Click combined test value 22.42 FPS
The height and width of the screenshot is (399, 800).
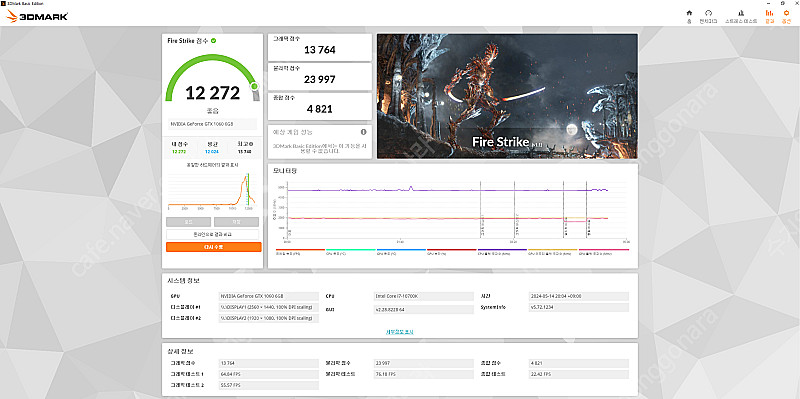coord(579,374)
